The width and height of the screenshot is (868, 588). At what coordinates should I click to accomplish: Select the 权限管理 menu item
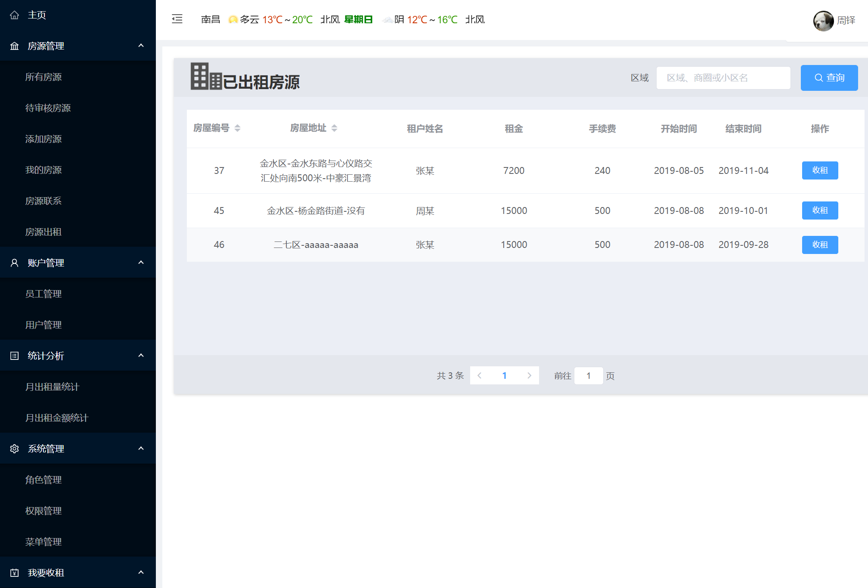point(43,511)
